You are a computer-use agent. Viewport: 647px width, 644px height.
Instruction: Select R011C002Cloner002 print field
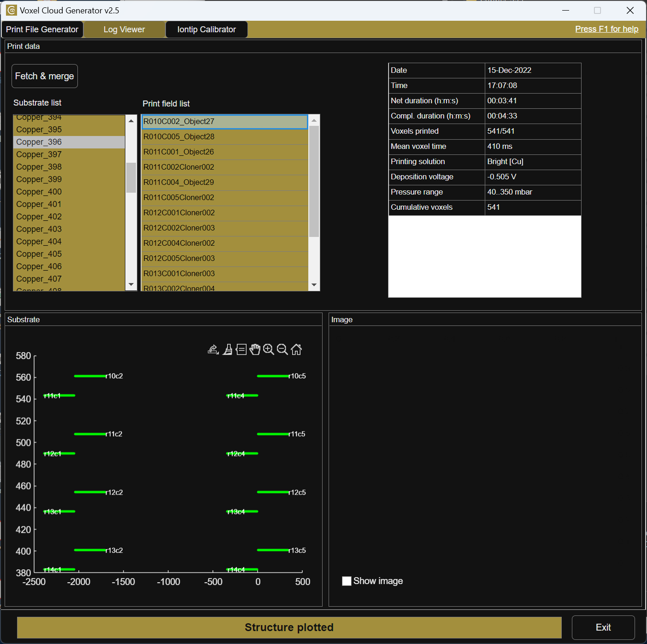point(224,167)
